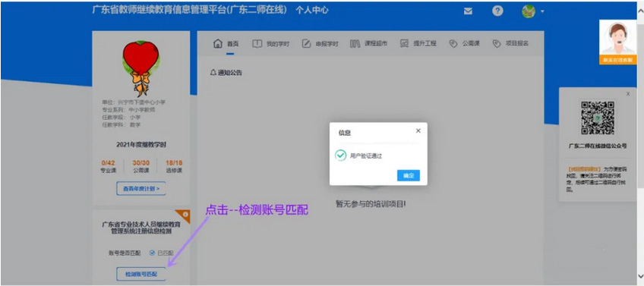Click 广东二师在线微信公众号 label

click(x=598, y=146)
